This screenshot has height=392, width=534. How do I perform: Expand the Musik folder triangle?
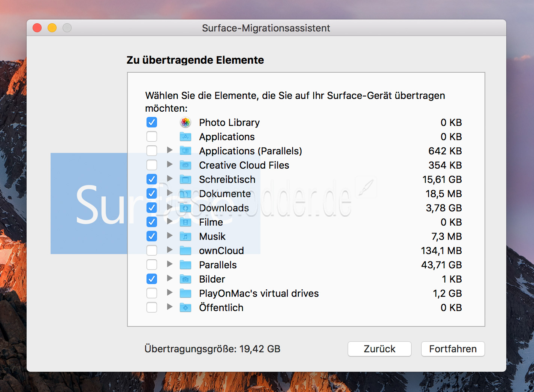(x=170, y=235)
